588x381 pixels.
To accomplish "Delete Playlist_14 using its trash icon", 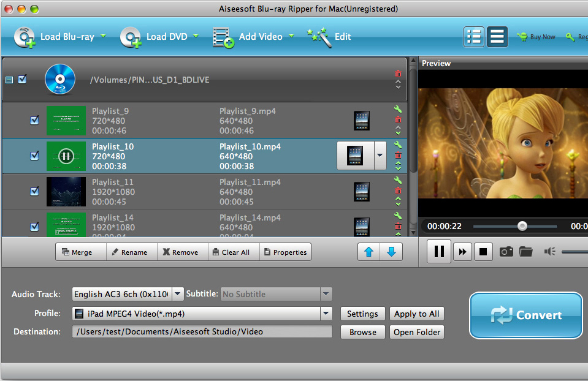I will pyautogui.click(x=399, y=226).
